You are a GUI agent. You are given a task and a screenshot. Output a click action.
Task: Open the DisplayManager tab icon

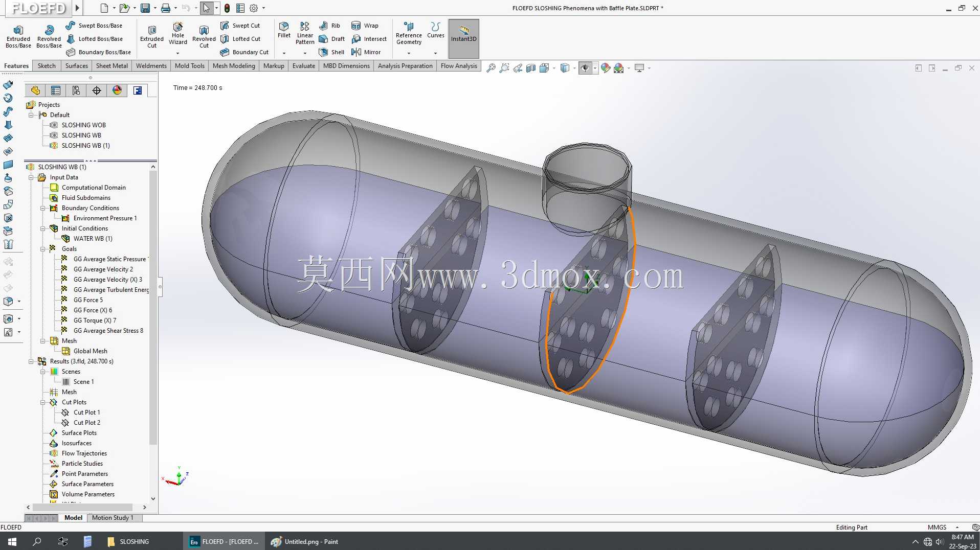point(117,90)
